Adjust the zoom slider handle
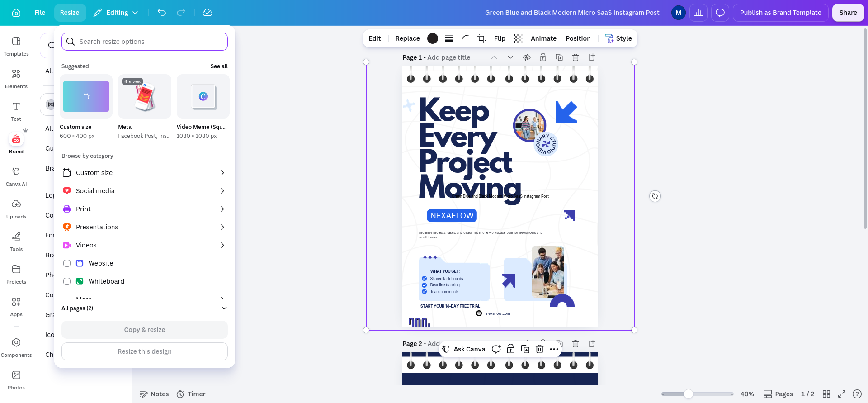Image resolution: width=868 pixels, height=403 pixels. [688, 394]
